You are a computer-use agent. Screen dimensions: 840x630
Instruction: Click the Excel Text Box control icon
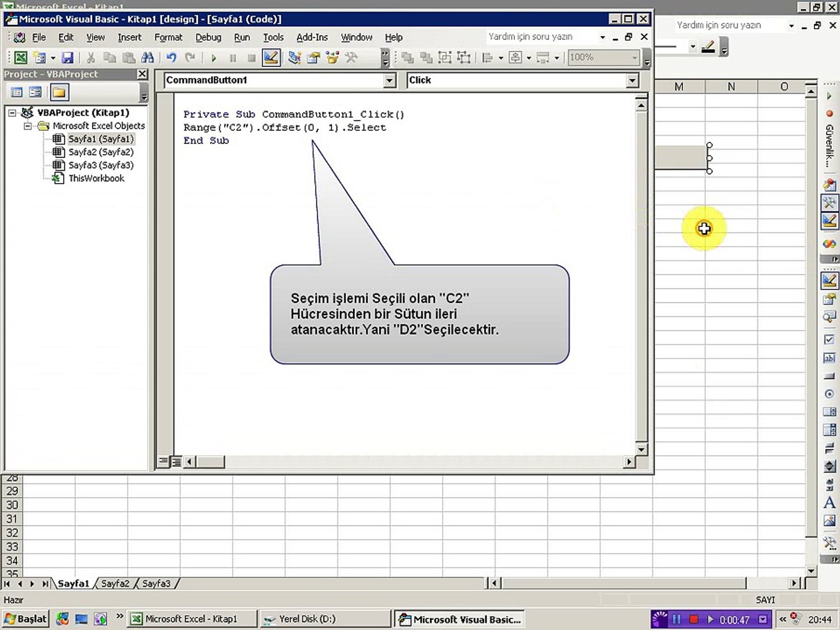point(829,358)
